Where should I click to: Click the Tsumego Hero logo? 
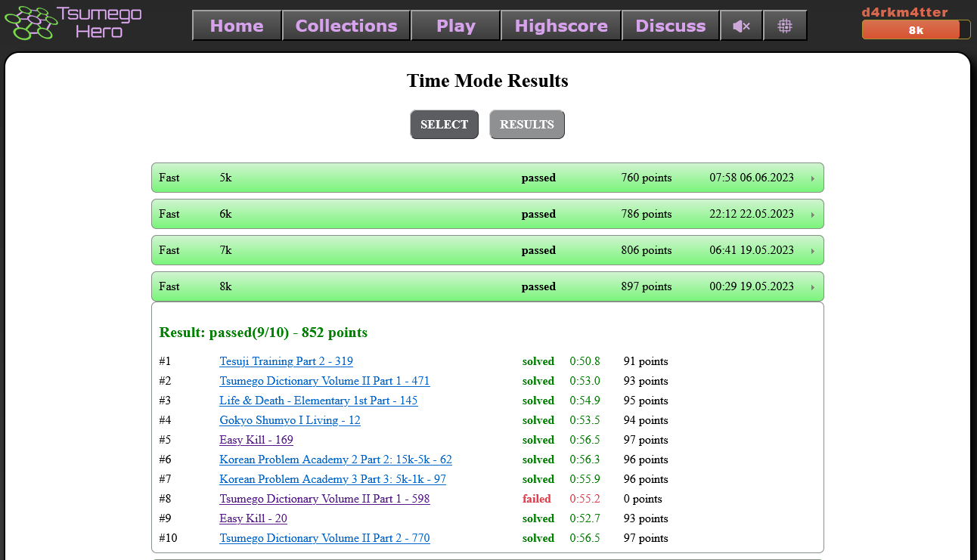[x=73, y=23]
